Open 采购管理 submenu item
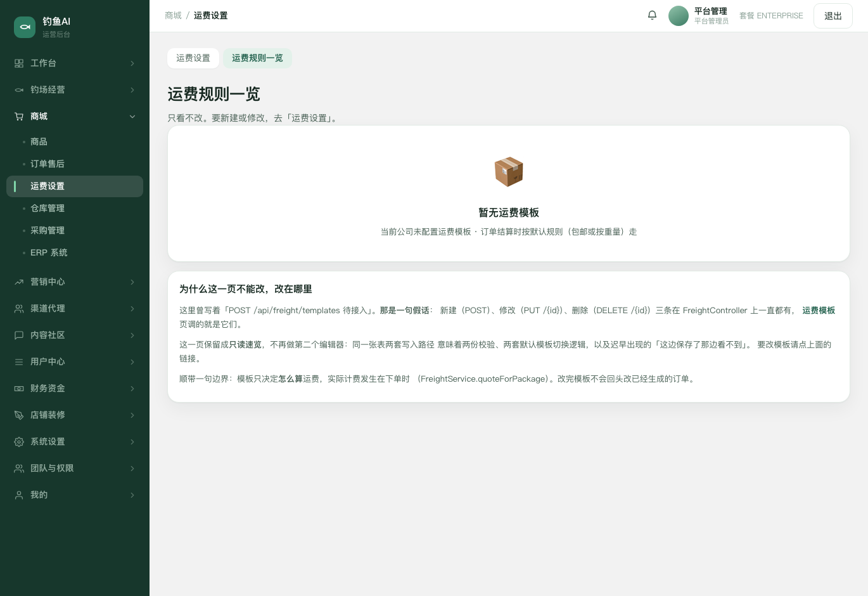This screenshot has height=596, width=868. [x=75, y=231]
